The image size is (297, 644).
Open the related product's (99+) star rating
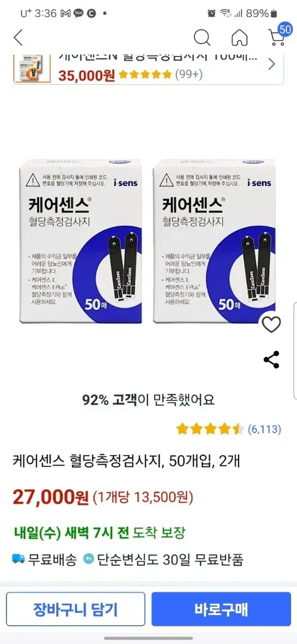[x=185, y=75]
